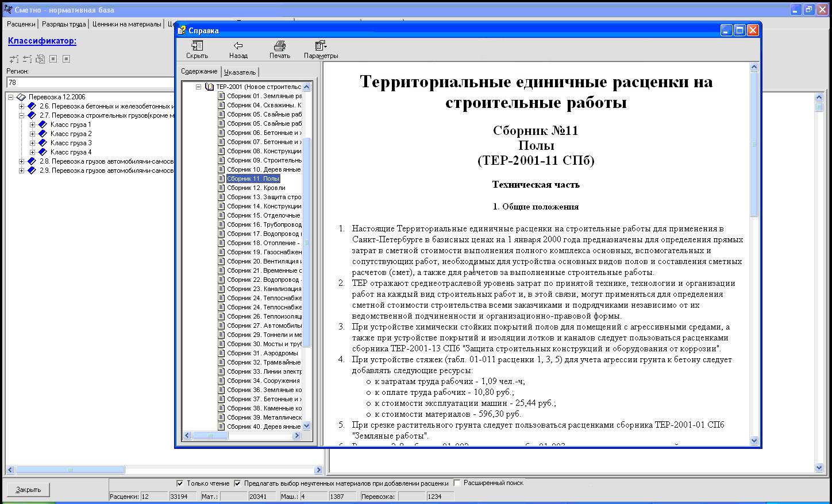Click the page icon of Сборник 01. Земляные
Screen dimensions: 832x504
(x=221, y=96)
